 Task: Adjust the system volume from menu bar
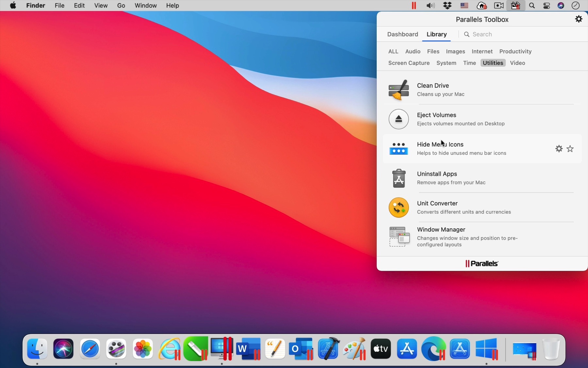click(430, 5)
